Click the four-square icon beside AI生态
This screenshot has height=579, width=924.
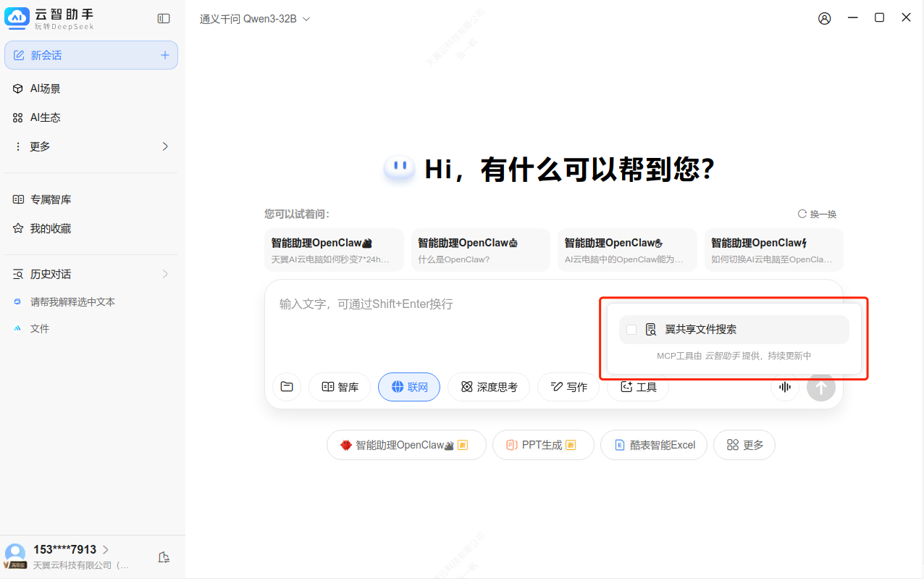[18, 117]
